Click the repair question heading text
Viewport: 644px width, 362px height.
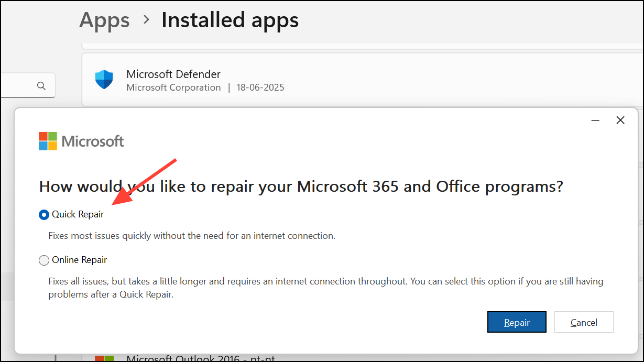point(301,187)
